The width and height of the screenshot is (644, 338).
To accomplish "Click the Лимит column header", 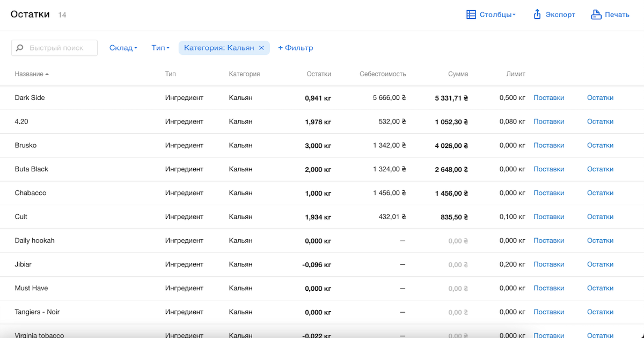I will click(516, 74).
